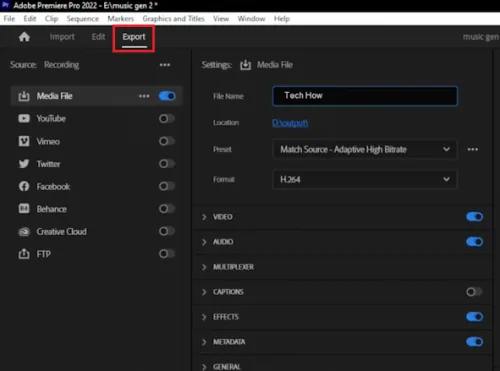Select the Creative Cloud destination label
500x371 pixels.
coord(62,231)
